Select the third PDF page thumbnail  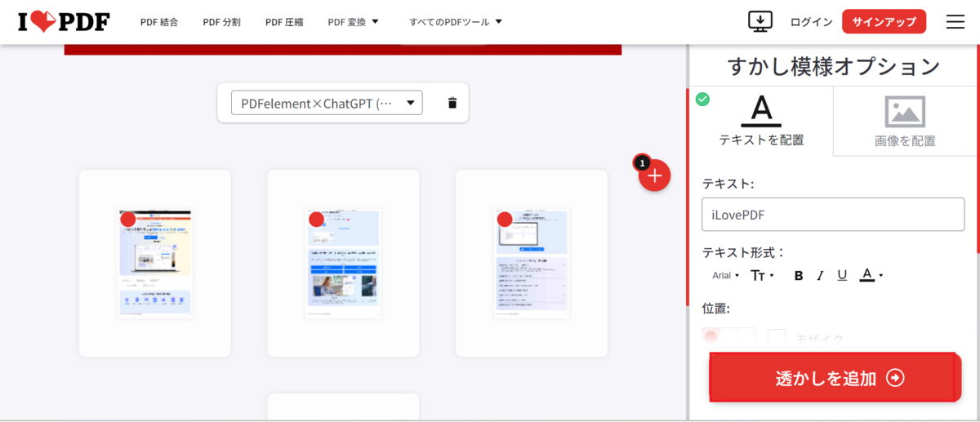532,263
